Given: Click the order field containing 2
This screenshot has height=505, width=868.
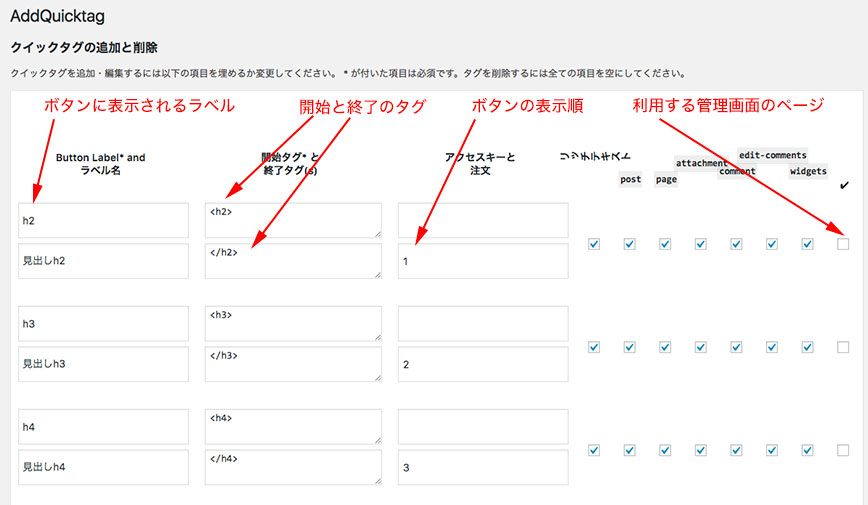Looking at the screenshot, I should tap(483, 364).
